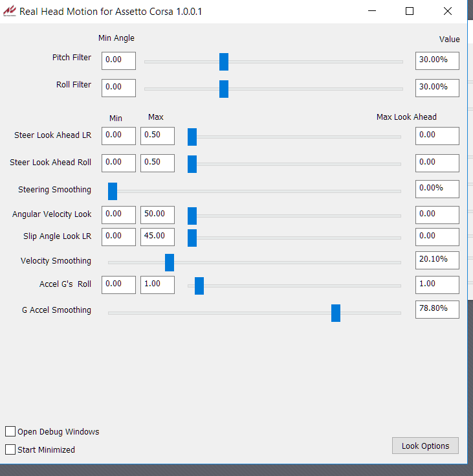Maximize the Real Head Motion window
The height and width of the screenshot is (476, 473).
pyautogui.click(x=410, y=11)
